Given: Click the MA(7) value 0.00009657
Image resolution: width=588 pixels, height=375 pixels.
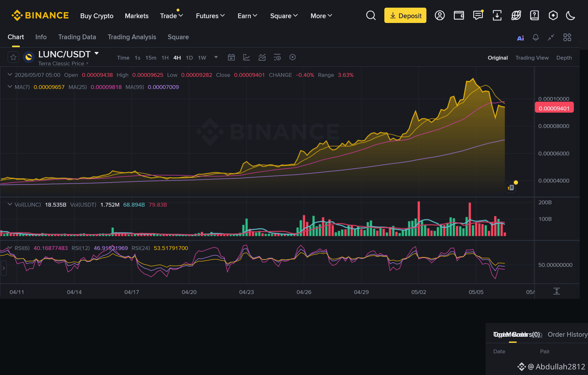Looking at the screenshot, I should point(49,87).
